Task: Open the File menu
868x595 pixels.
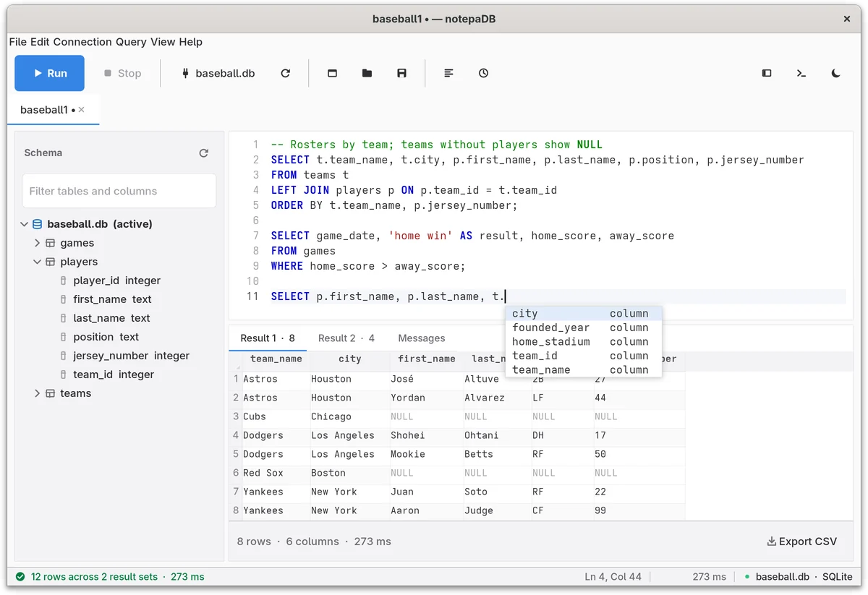Action: (x=18, y=42)
